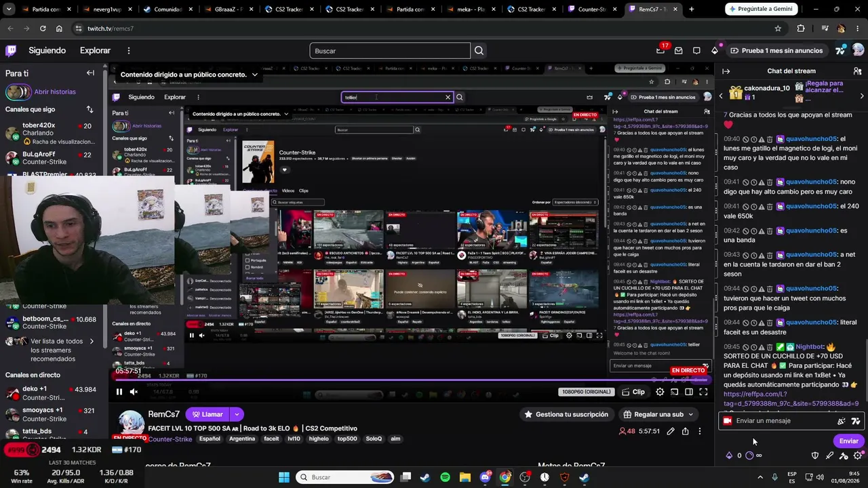This screenshot has height=488, width=868.
Task: Collapse the Para ti left sidebar
Action: (x=90, y=73)
